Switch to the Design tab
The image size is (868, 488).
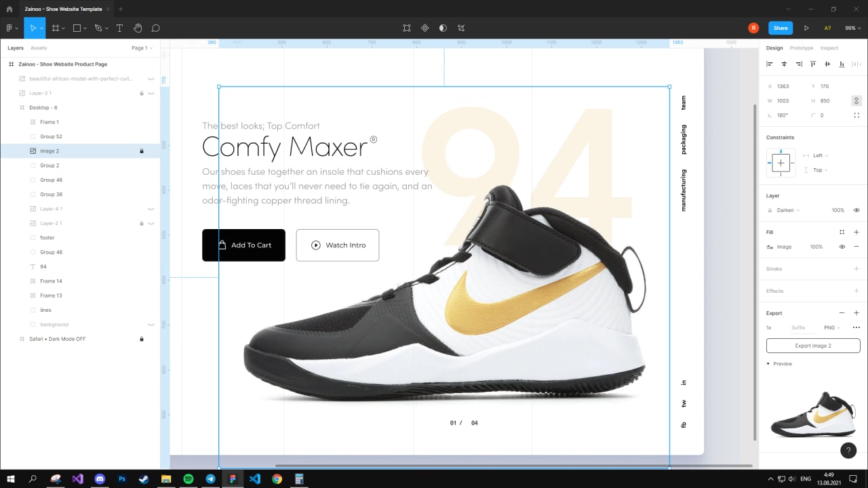(774, 48)
